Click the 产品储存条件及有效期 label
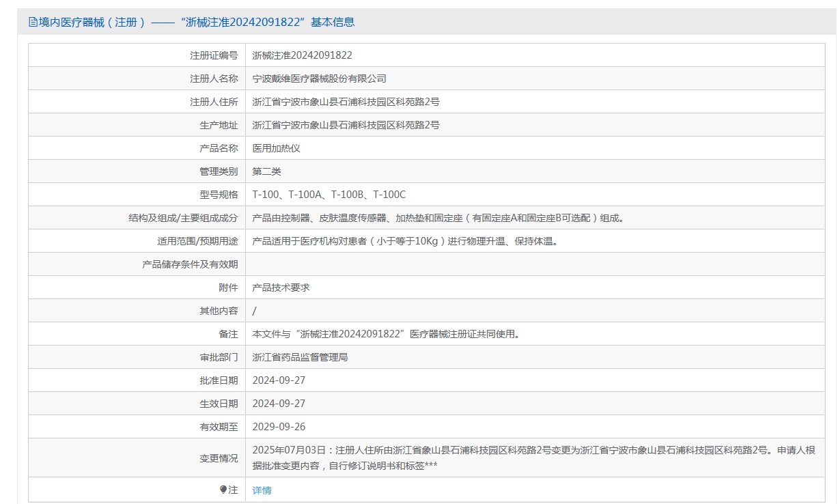Image resolution: width=838 pixels, height=504 pixels. (190, 264)
